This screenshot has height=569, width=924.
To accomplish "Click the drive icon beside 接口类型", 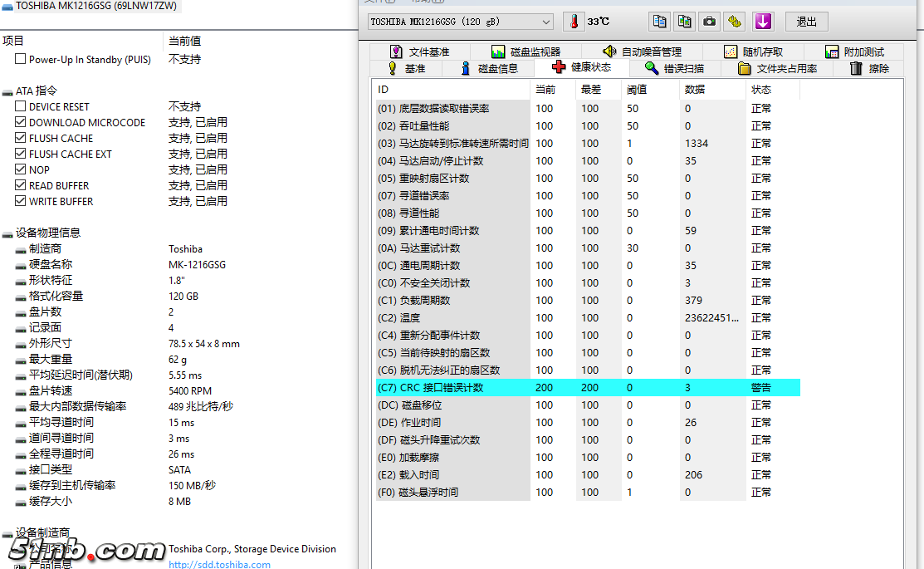I will (21, 470).
